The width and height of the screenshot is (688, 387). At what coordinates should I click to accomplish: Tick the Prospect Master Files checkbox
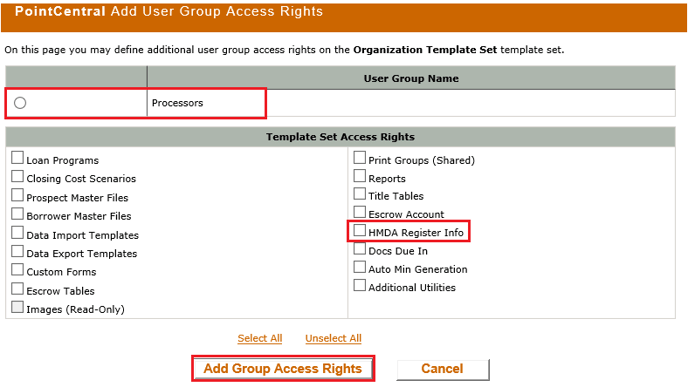[x=17, y=195]
